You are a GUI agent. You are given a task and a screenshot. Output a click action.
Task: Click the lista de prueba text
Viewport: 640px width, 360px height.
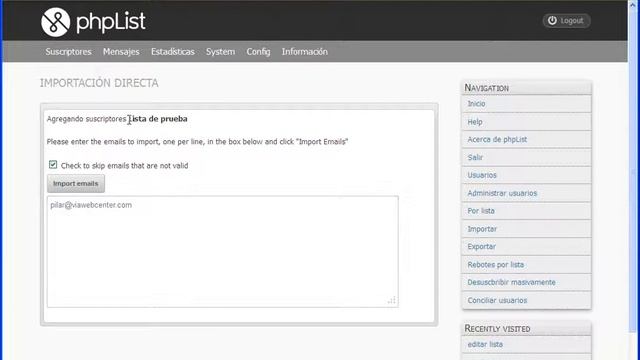pos(158,119)
